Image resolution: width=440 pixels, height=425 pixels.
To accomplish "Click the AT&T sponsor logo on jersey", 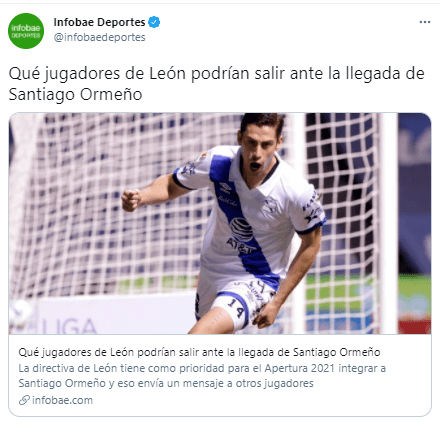I will 242,235.
